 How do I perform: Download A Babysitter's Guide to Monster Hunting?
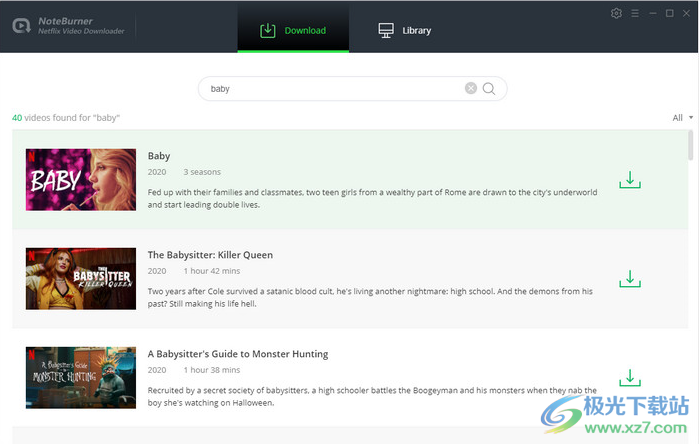[x=630, y=378]
